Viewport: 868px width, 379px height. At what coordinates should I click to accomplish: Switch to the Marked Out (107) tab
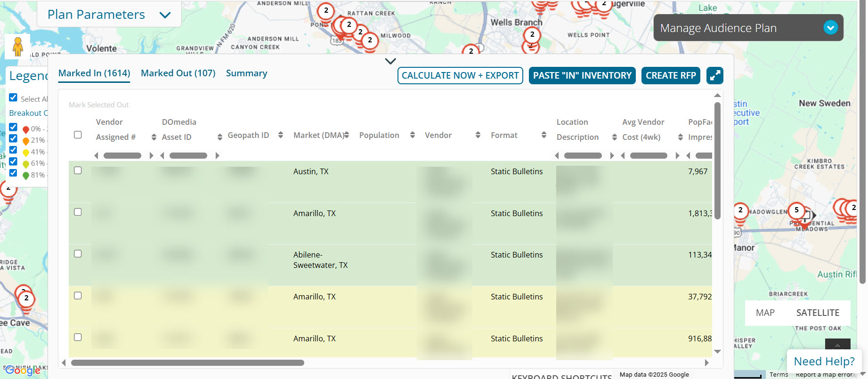click(178, 73)
